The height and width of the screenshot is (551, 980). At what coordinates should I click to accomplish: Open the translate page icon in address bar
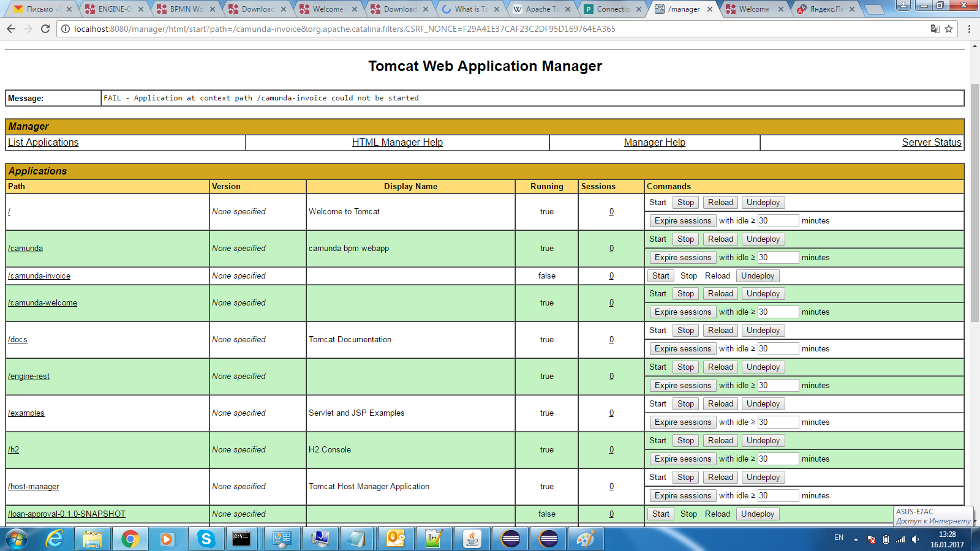click(935, 29)
